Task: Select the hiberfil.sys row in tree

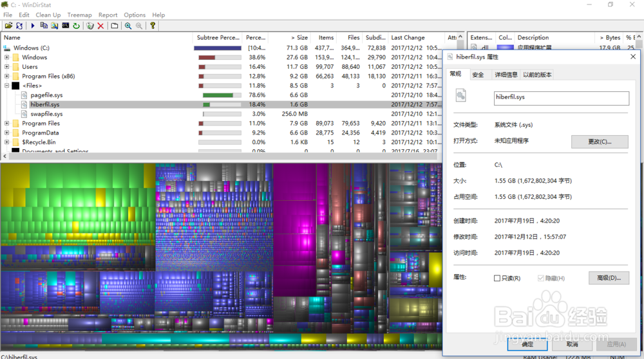Action: point(222,105)
